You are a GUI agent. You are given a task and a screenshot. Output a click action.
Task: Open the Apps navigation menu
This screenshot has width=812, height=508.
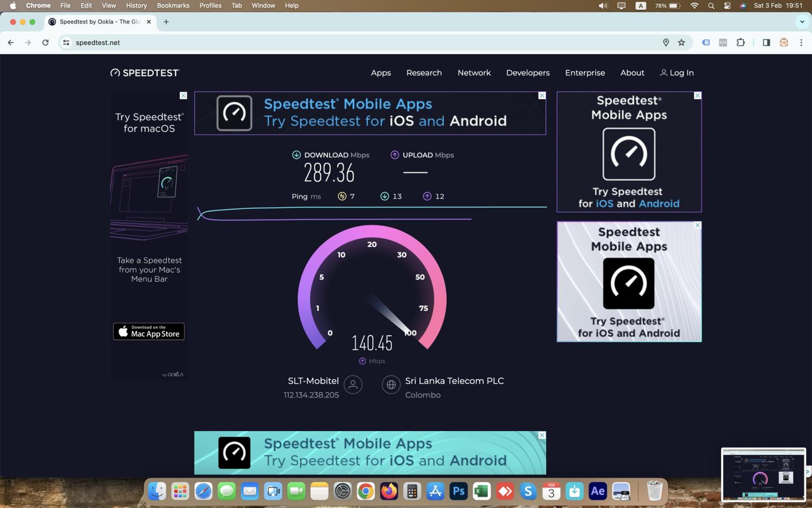(x=381, y=73)
